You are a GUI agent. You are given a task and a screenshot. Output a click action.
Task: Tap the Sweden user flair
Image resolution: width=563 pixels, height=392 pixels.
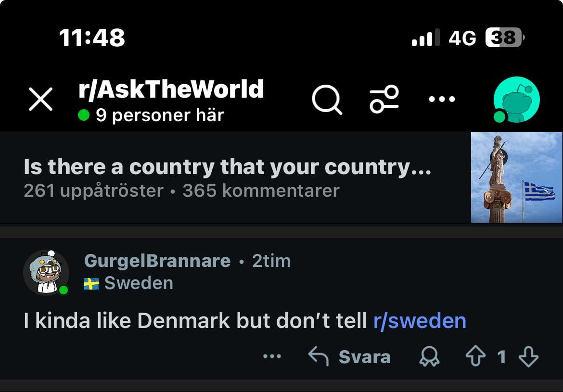coord(128,283)
